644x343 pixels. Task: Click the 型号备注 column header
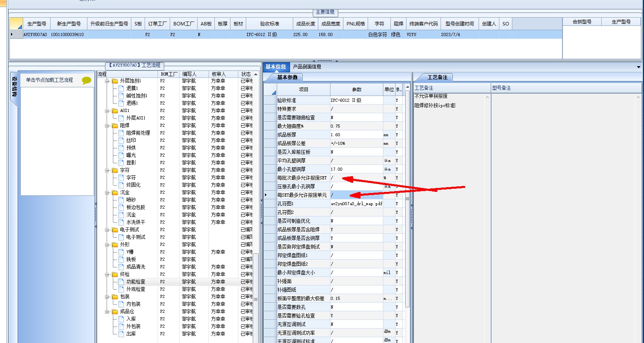coord(566,88)
